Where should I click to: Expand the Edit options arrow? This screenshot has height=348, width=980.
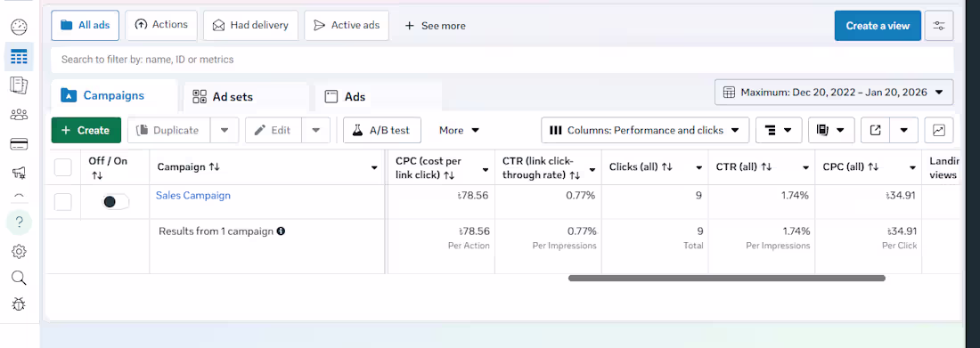coord(316,130)
